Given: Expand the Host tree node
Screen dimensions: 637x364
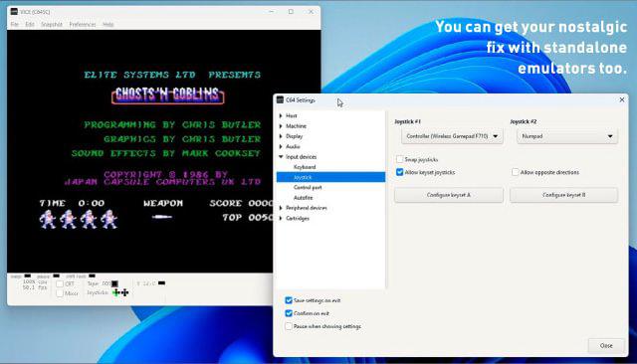Looking at the screenshot, I should click(281, 115).
